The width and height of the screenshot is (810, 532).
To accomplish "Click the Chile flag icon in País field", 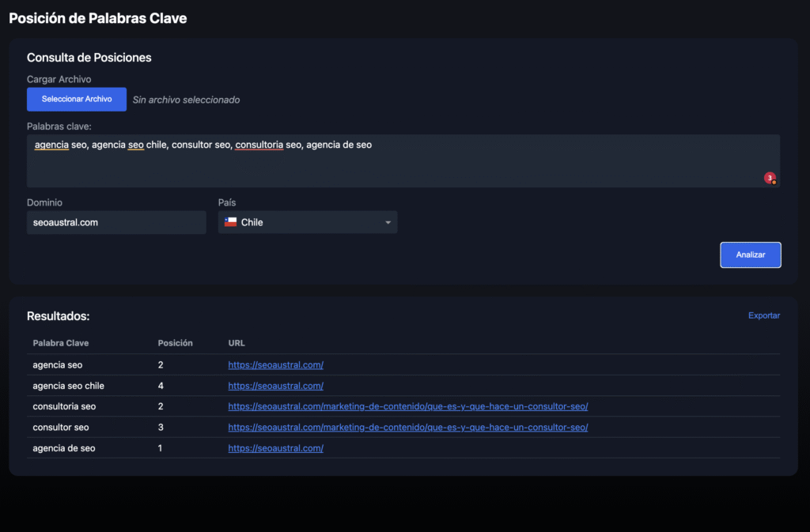I will pos(230,222).
